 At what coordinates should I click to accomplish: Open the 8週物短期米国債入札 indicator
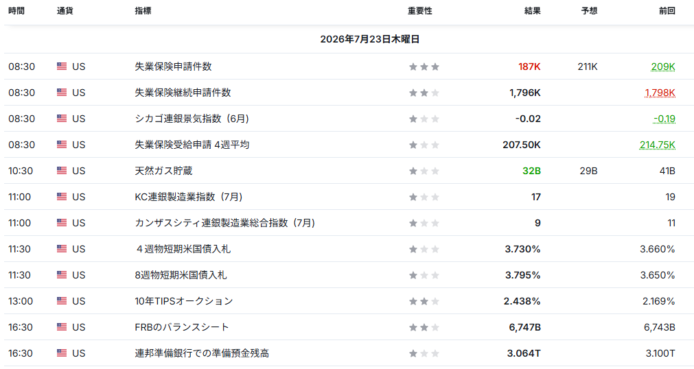pos(181,275)
